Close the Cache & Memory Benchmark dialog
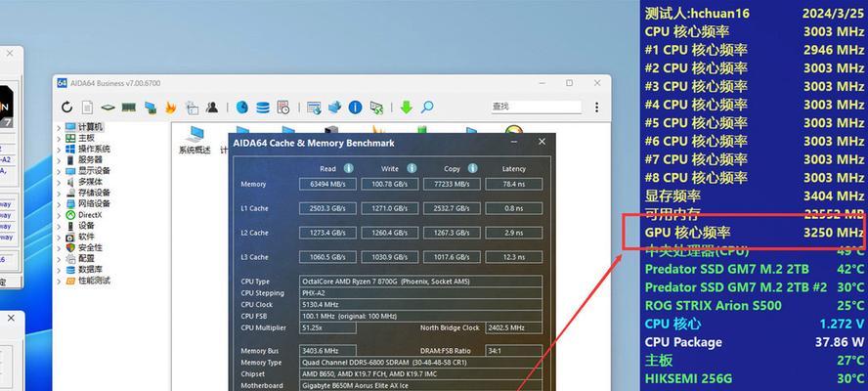Viewport: 868px width, 391px height. click(542, 143)
